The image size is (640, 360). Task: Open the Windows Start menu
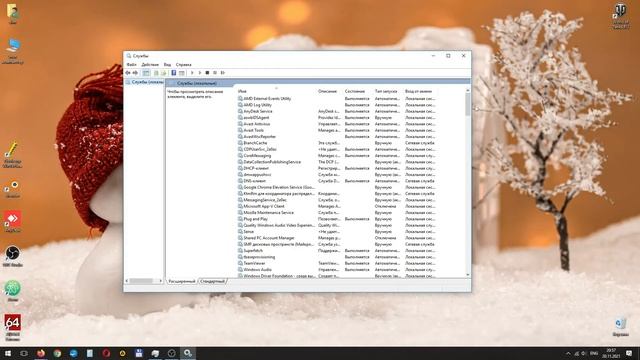(x=8, y=353)
